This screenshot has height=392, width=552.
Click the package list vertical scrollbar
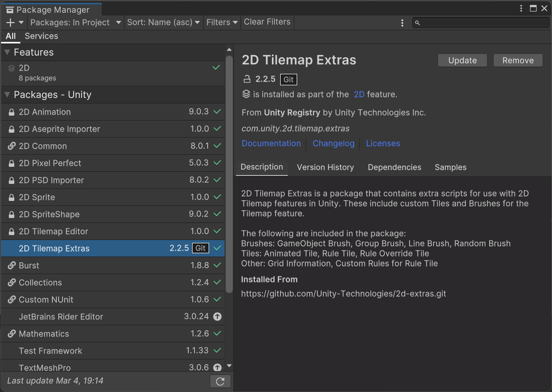[x=229, y=174]
